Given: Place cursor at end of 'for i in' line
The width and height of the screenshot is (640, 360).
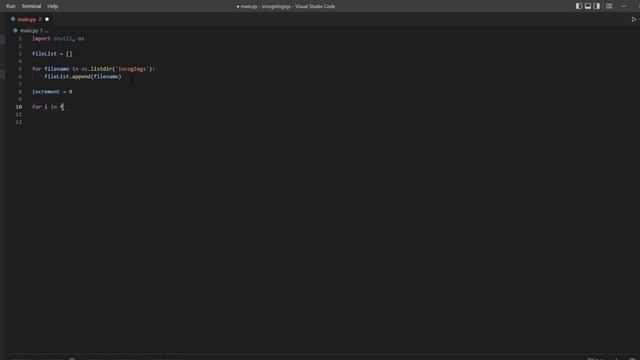Looking at the screenshot, I should click(64, 107).
